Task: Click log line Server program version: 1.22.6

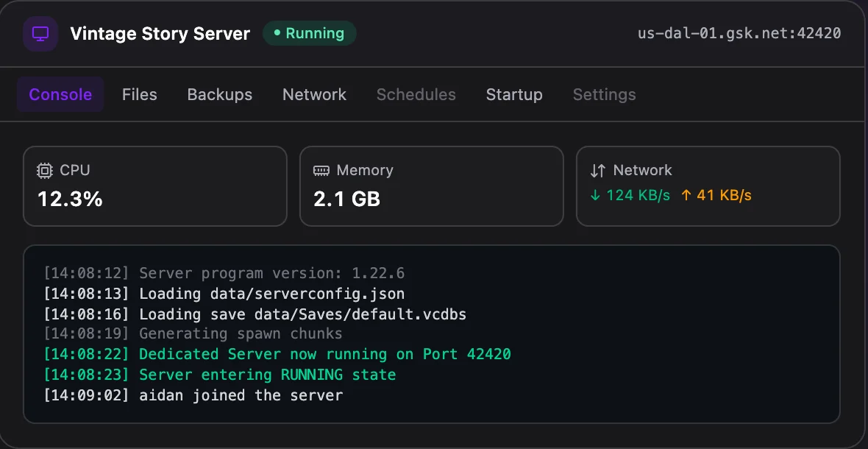Action: pos(224,274)
